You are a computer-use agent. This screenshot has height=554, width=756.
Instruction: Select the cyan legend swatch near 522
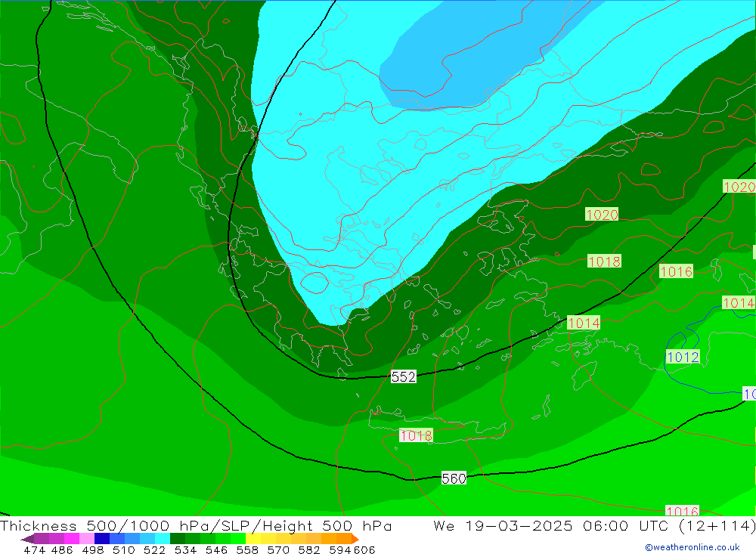(163, 539)
